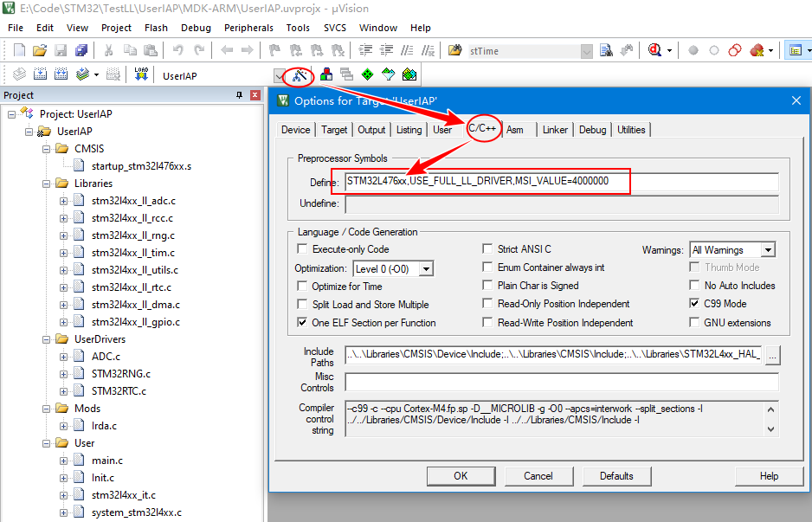Enable the Strict ANSI C checkbox

487,249
